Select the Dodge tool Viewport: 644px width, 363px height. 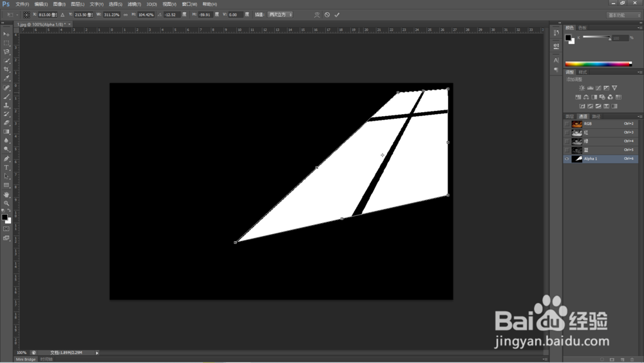[6, 150]
